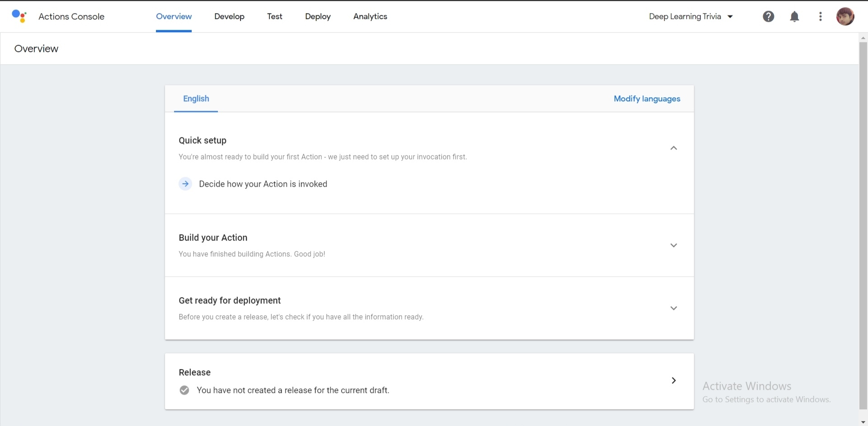Open the three-dot more options menu
The image size is (868, 426).
pyautogui.click(x=820, y=17)
